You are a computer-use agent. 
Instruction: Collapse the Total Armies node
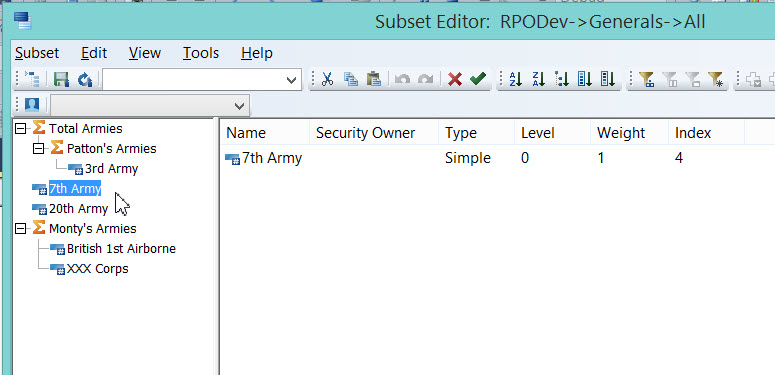tap(20, 129)
